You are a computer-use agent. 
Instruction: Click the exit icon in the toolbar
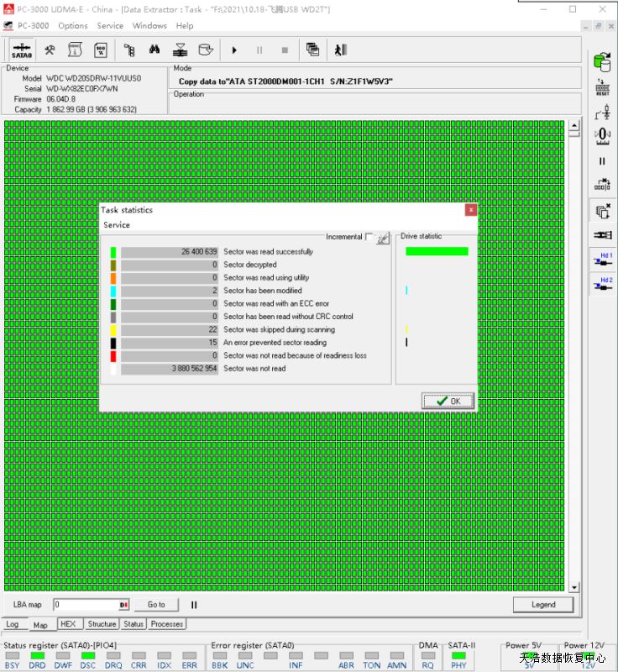point(340,50)
